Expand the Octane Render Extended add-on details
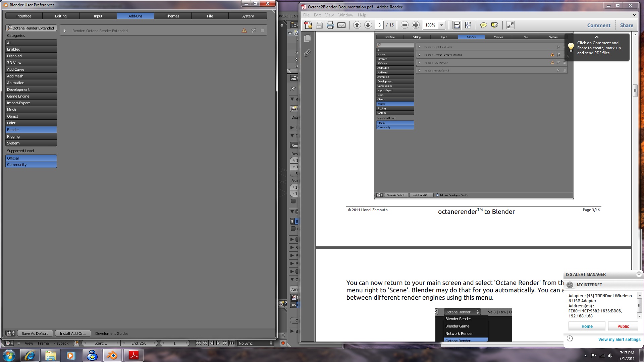This screenshot has height=362, width=644. coord(65,31)
